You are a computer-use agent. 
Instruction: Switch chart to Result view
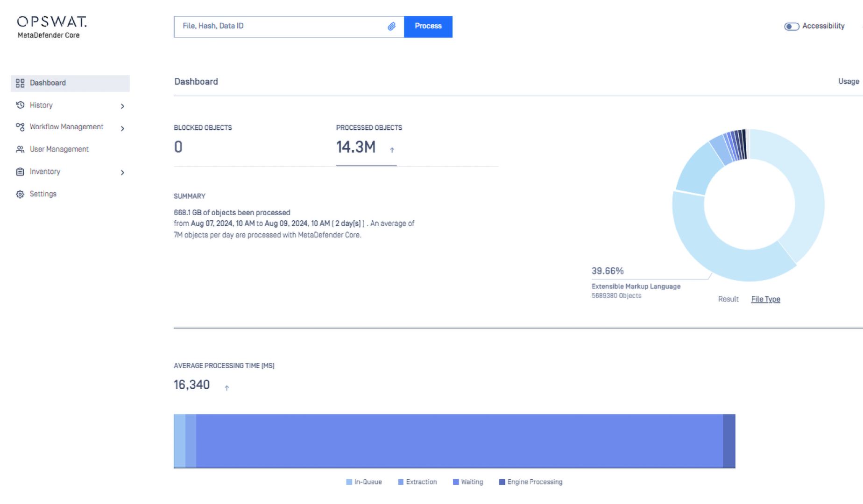pos(728,299)
